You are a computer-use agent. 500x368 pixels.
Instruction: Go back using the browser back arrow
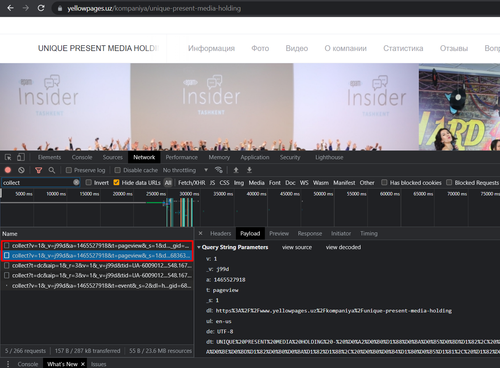click(x=10, y=8)
